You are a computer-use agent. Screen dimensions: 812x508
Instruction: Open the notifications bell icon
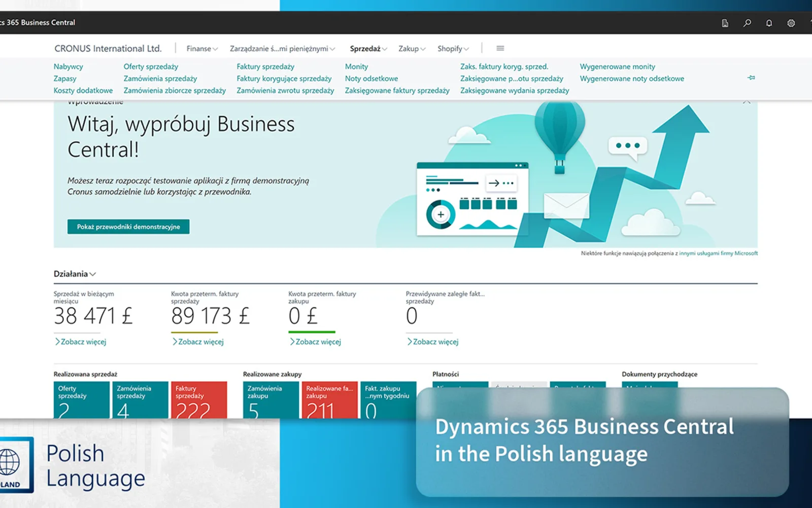tap(769, 23)
